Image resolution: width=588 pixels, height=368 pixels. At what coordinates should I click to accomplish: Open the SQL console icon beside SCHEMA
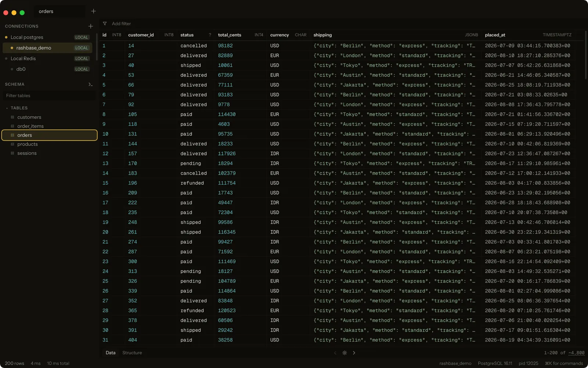90,84
